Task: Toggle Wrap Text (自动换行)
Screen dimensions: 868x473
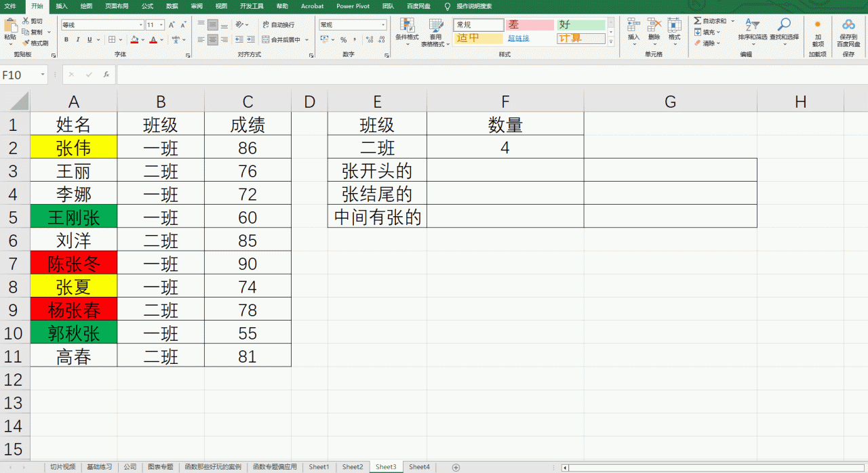Action: click(278, 24)
